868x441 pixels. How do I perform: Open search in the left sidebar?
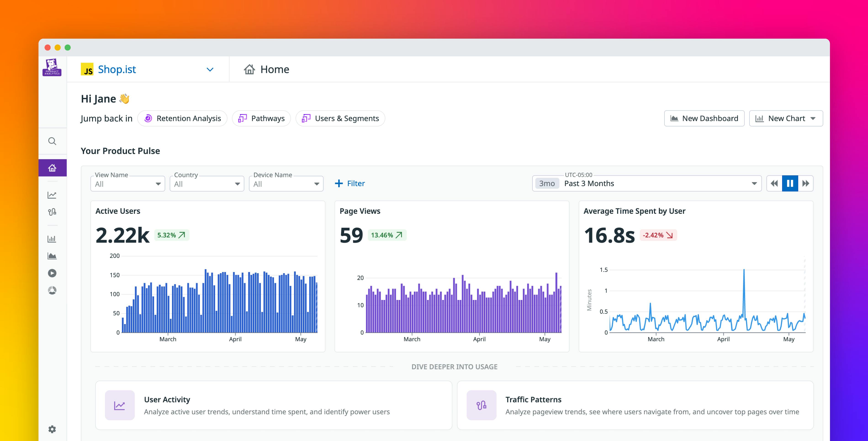(52, 141)
